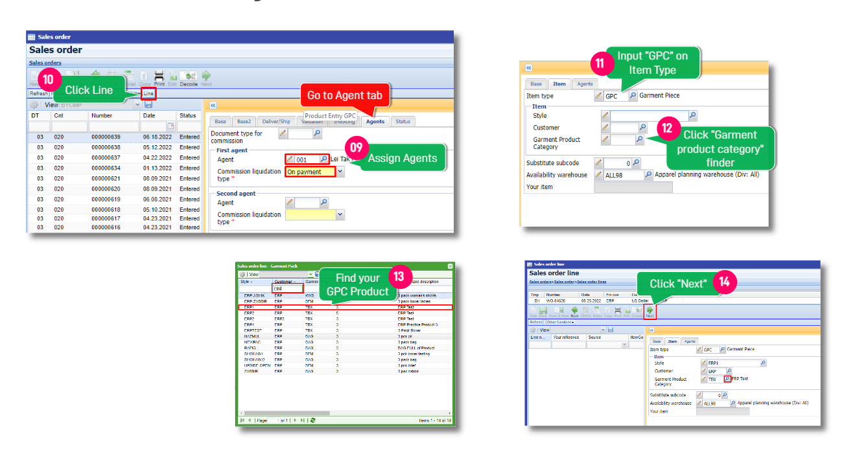Image resolution: width=868 pixels, height=456 pixels.
Task: Click the Refresh button in Sales order
Action: (38, 94)
